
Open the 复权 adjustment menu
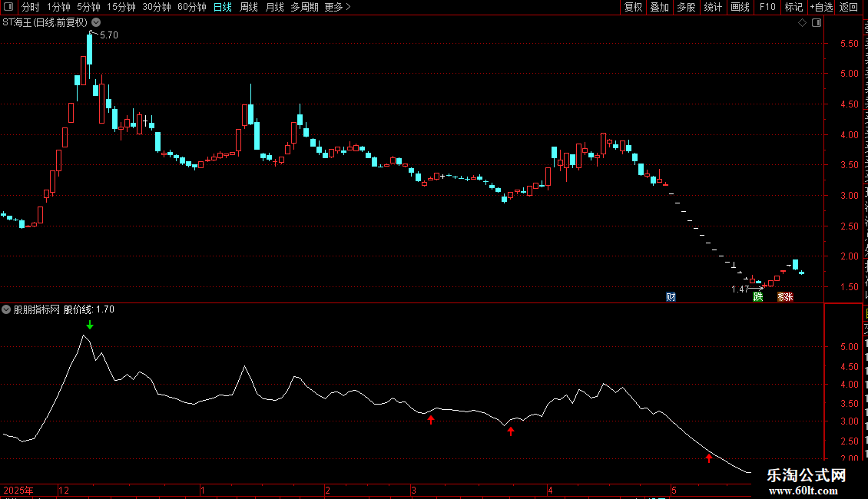click(x=633, y=7)
